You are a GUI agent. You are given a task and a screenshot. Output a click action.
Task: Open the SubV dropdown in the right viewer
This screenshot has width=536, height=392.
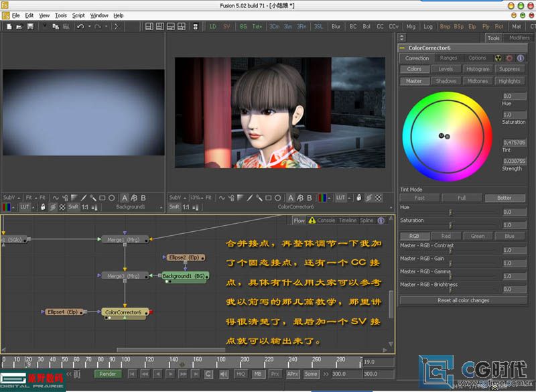point(178,198)
